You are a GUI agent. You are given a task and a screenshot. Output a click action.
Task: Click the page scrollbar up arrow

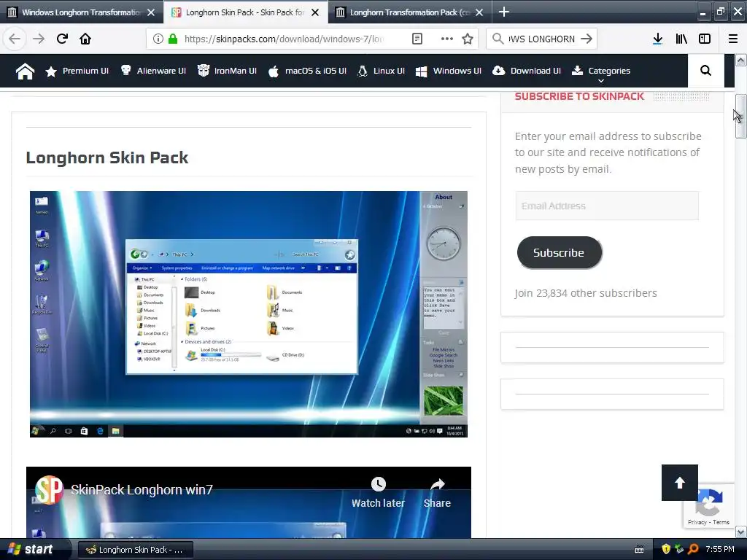[740, 60]
